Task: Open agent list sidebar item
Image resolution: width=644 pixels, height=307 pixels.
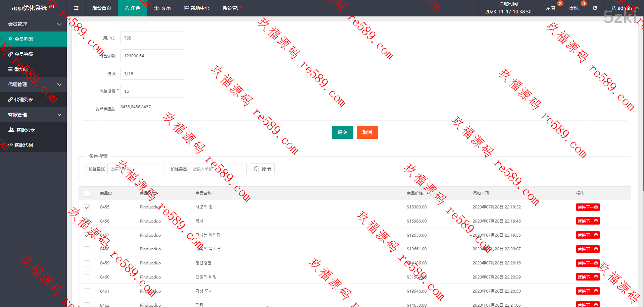Action: coord(23,100)
